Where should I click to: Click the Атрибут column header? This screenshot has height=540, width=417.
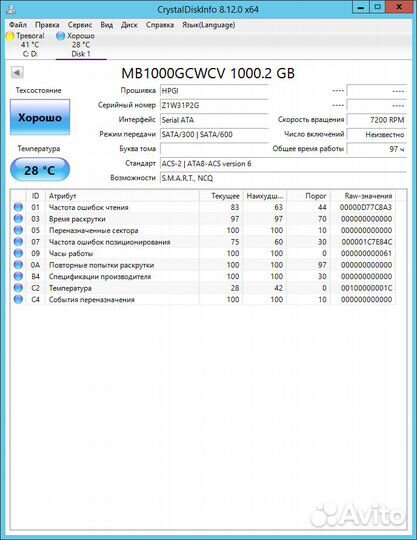point(122,196)
